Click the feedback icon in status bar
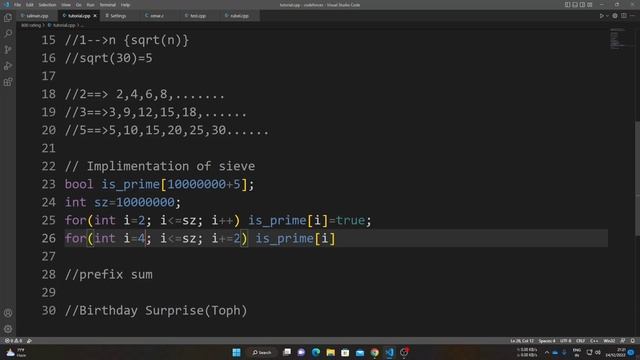Viewport: 640px width, 360px height. (623, 340)
